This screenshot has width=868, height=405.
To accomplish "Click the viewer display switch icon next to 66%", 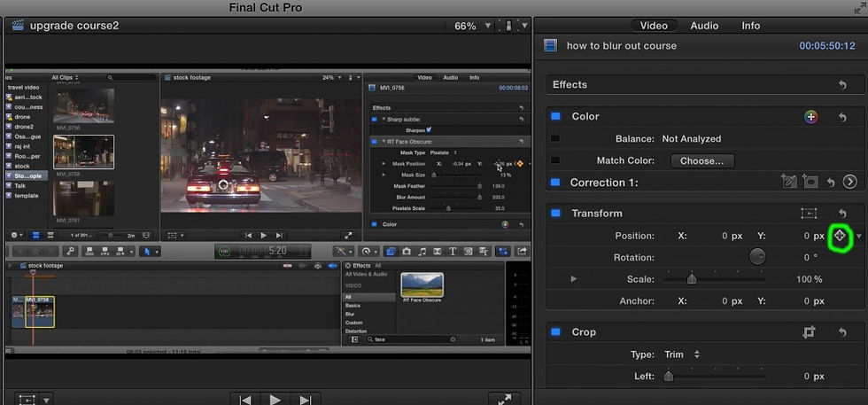I will (x=508, y=26).
